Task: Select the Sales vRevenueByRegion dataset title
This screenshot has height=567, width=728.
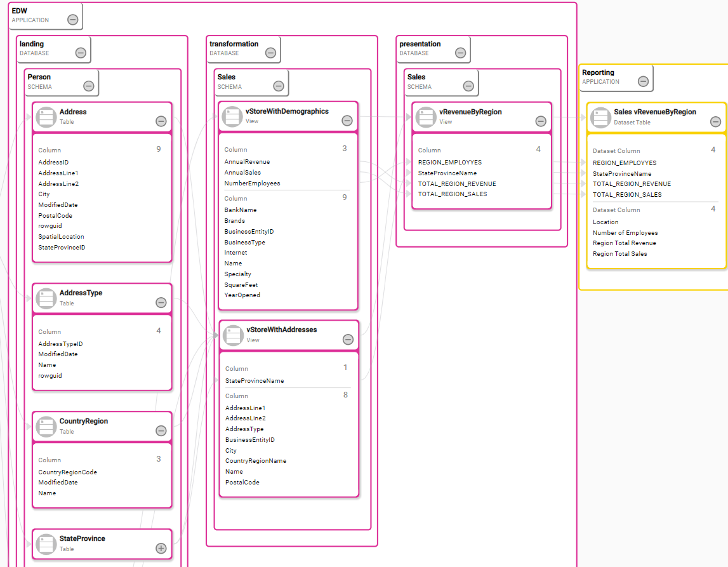Action: coord(655,112)
